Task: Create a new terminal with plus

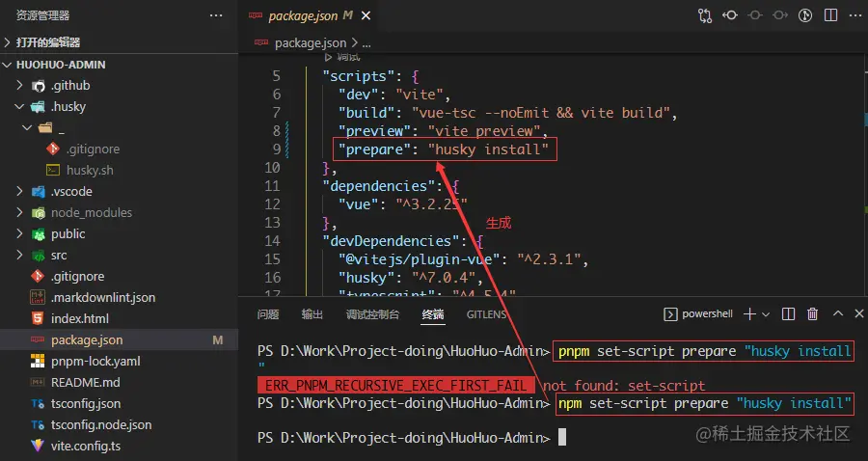Action: point(749,314)
